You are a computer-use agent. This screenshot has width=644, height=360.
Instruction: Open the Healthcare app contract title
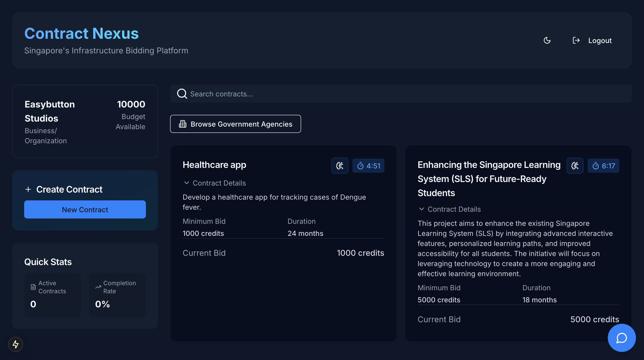(214, 165)
